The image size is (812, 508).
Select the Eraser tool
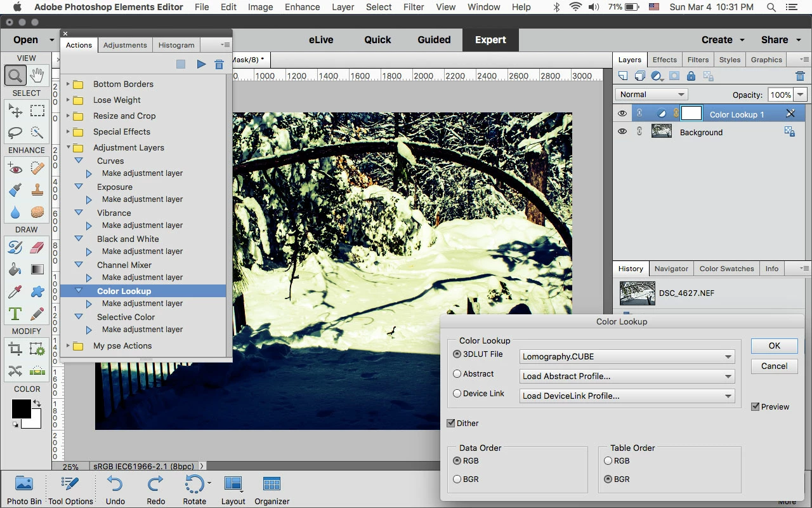tap(37, 248)
